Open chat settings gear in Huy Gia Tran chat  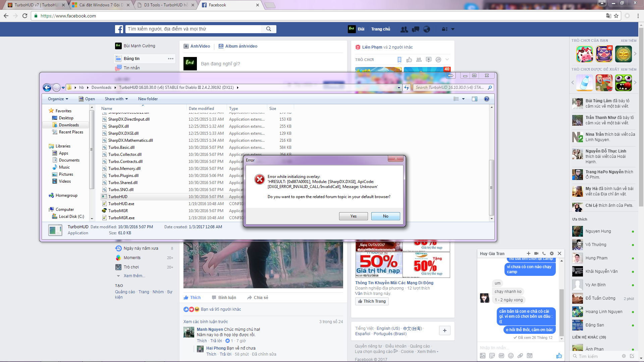click(552, 254)
